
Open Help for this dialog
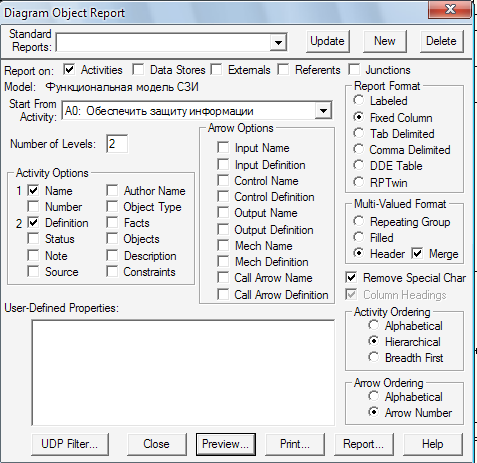click(433, 444)
